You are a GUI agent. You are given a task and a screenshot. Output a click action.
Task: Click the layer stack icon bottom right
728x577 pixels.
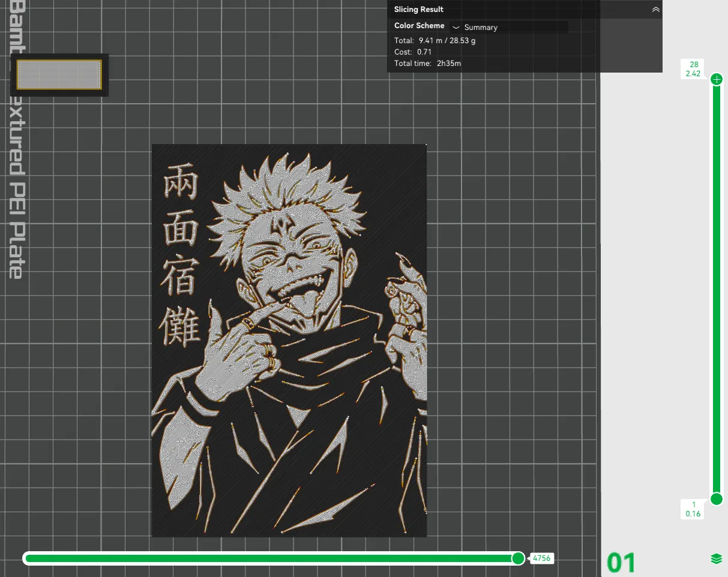(x=715, y=559)
